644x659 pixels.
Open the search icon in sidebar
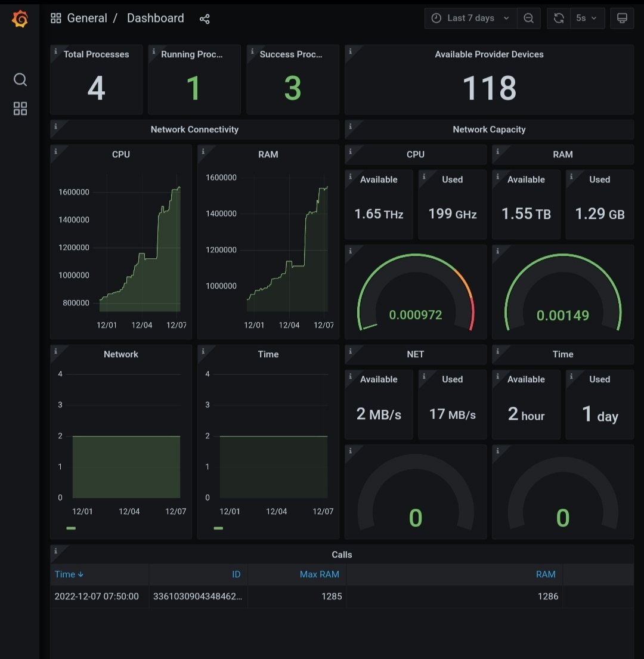pos(20,79)
